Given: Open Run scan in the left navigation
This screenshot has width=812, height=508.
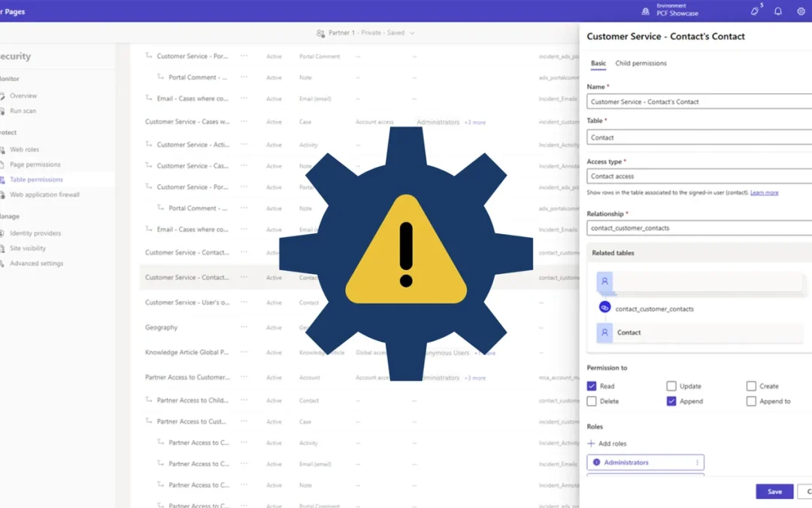Looking at the screenshot, I should click(x=23, y=111).
